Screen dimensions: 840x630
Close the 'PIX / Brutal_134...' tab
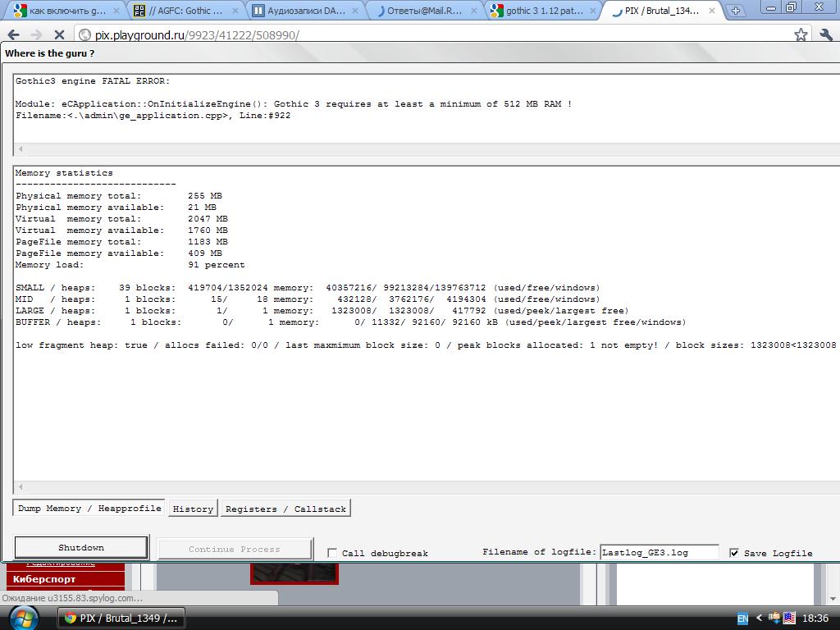pyautogui.click(x=711, y=11)
